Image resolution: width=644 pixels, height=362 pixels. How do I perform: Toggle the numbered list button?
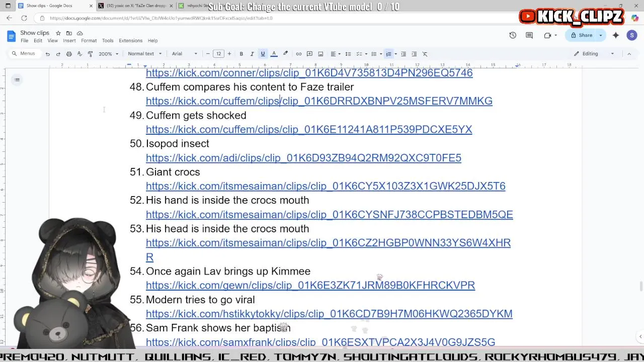(388, 54)
